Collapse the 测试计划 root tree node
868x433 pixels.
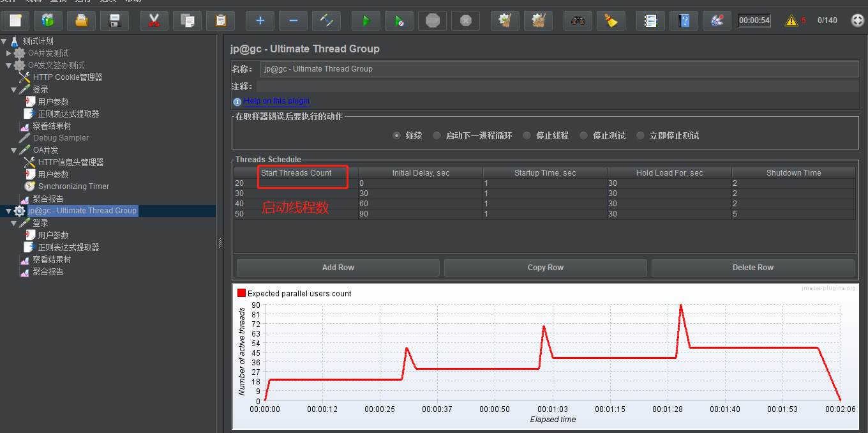tap(4, 41)
